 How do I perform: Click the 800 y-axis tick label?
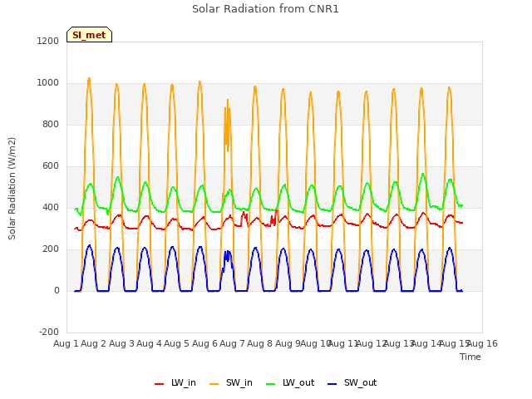click(x=51, y=124)
